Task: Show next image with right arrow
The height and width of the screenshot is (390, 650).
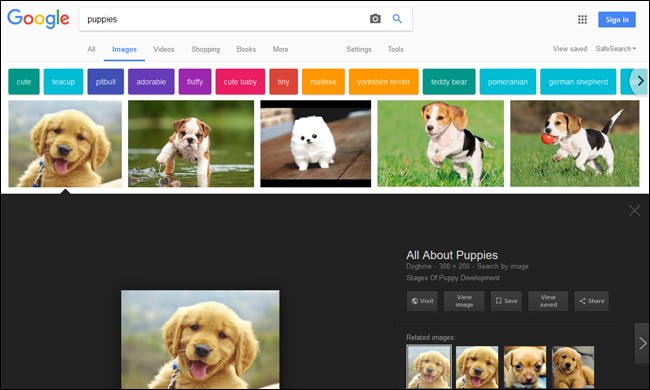Action: tap(642, 343)
